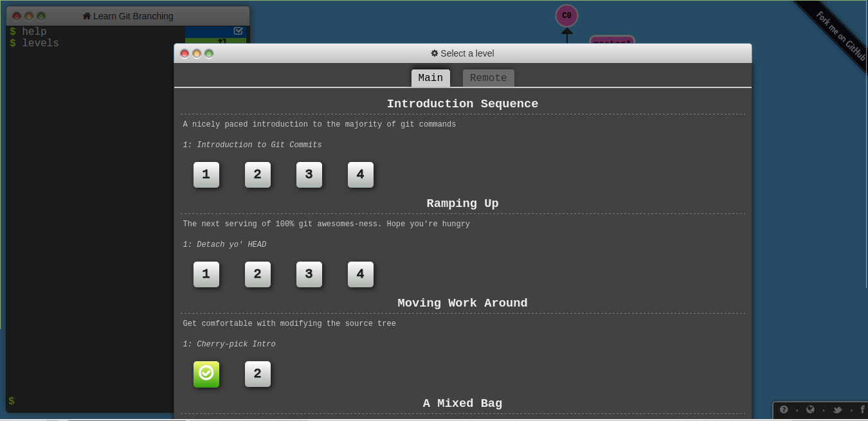Maximize the Select a level window

click(x=209, y=53)
